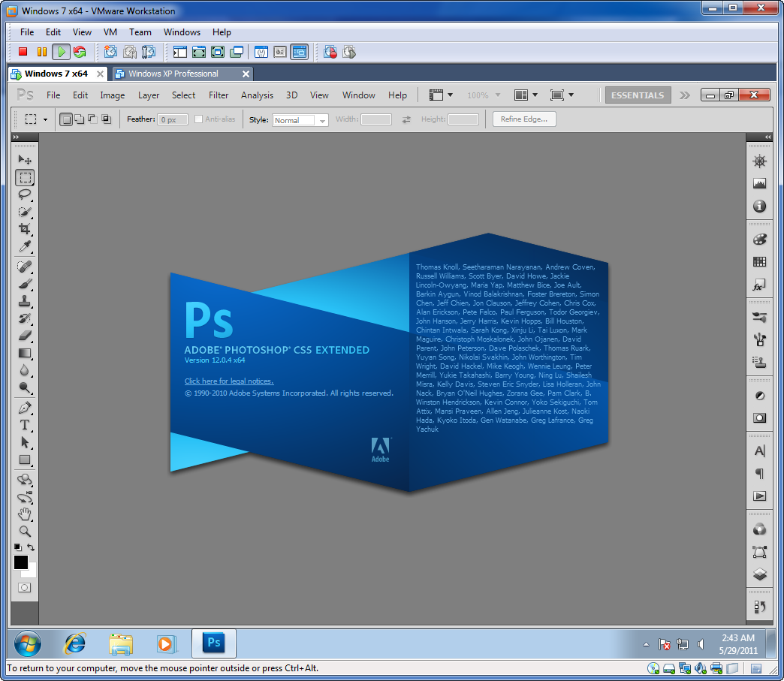
Task: Choose the Horizontal Type tool
Action: coord(25,425)
